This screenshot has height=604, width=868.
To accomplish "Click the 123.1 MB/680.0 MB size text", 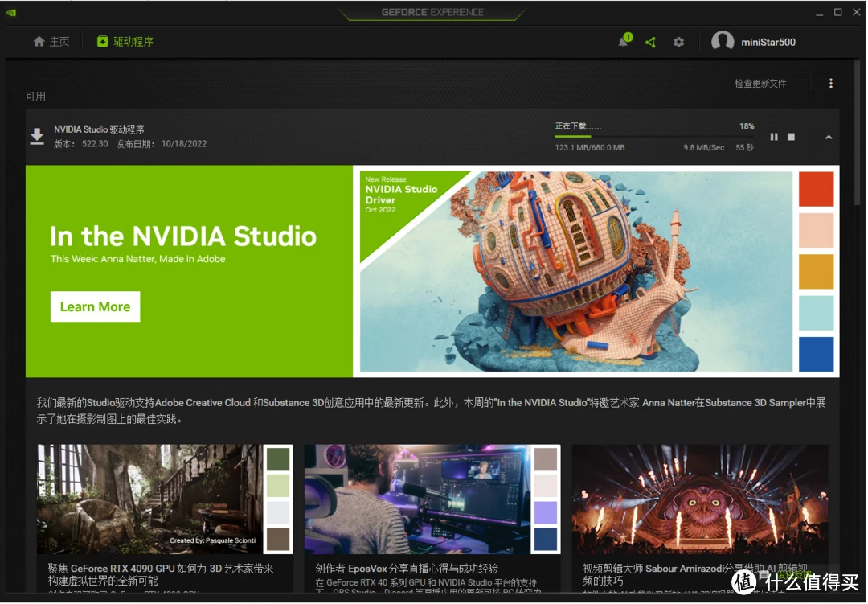I will 590,147.
